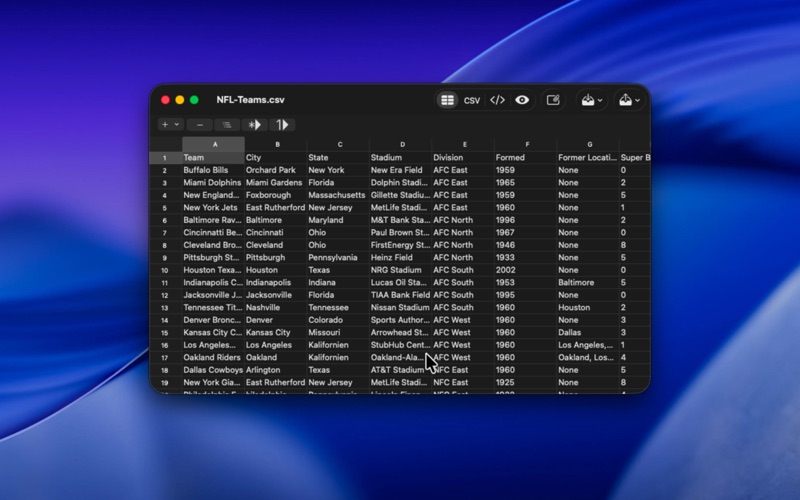The height and width of the screenshot is (500, 800).
Task: Select the 'Heinz Field' cell
Action: (x=401, y=258)
